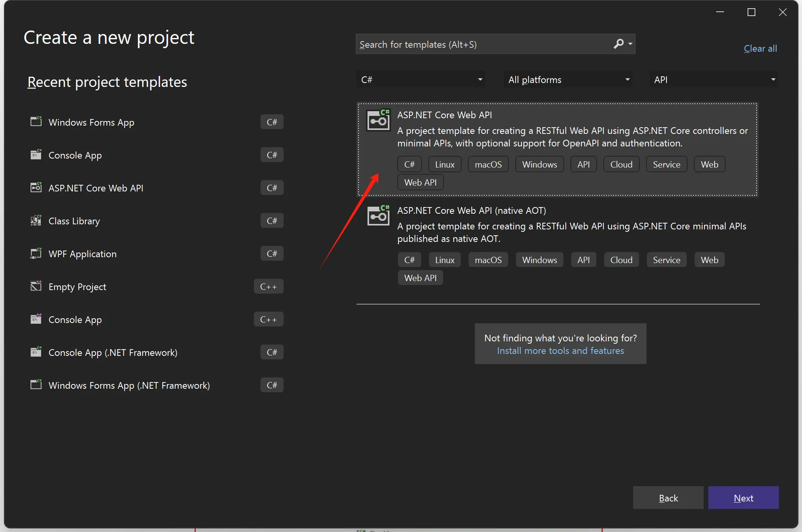Click the Cloud tag on ASP.NET Core Web API
The image size is (802, 532).
click(621, 164)
